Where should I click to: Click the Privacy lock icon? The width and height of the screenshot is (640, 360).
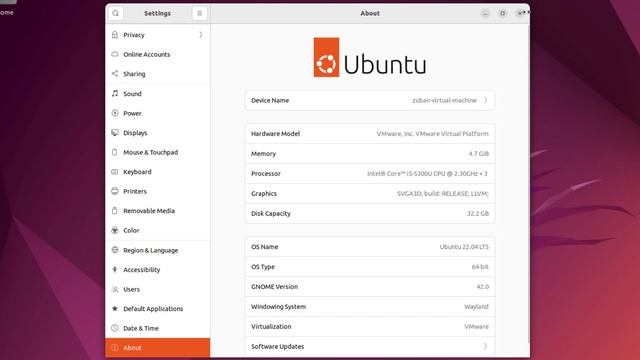[115, 35]
